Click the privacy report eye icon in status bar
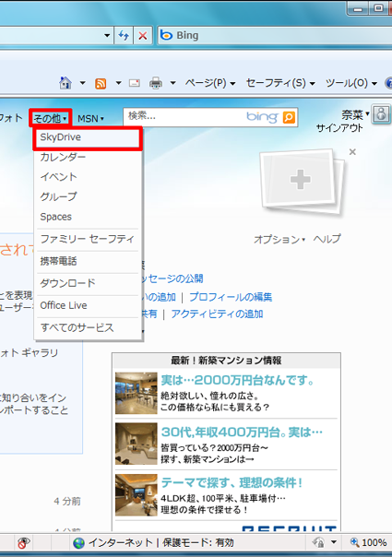Viewport: 392px width, 557px height. pyautogui.click(x=23, y=542)
